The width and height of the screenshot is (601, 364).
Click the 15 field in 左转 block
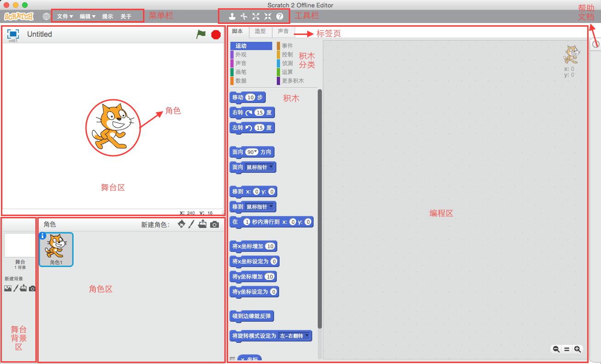[x=260, y=128]
